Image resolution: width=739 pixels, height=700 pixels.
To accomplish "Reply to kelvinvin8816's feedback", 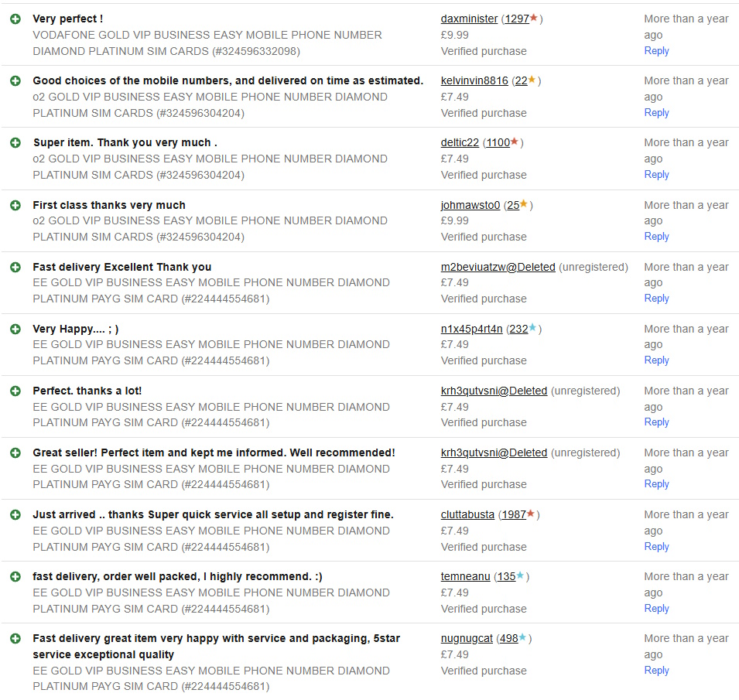I will point(656,113).
